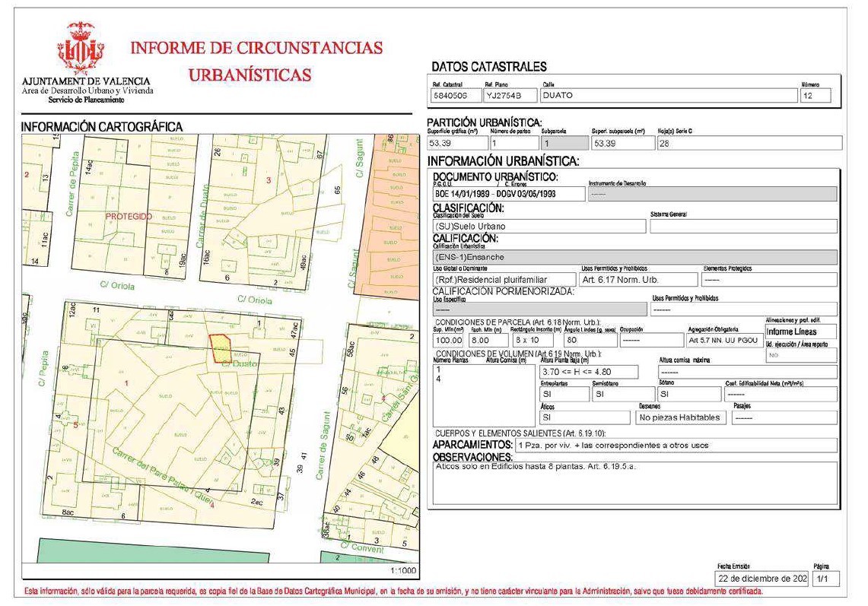Click the Ref. Catastral field '5840506'

tap(456, 96)
